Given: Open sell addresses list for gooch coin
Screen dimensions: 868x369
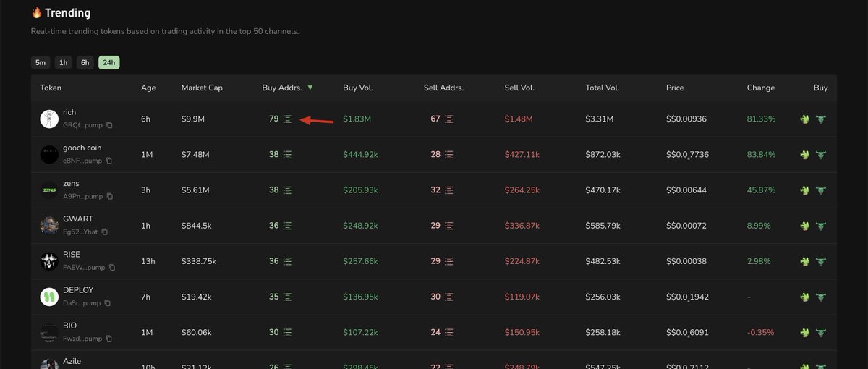Looking at the screenshot, I should tap(449, 154).
